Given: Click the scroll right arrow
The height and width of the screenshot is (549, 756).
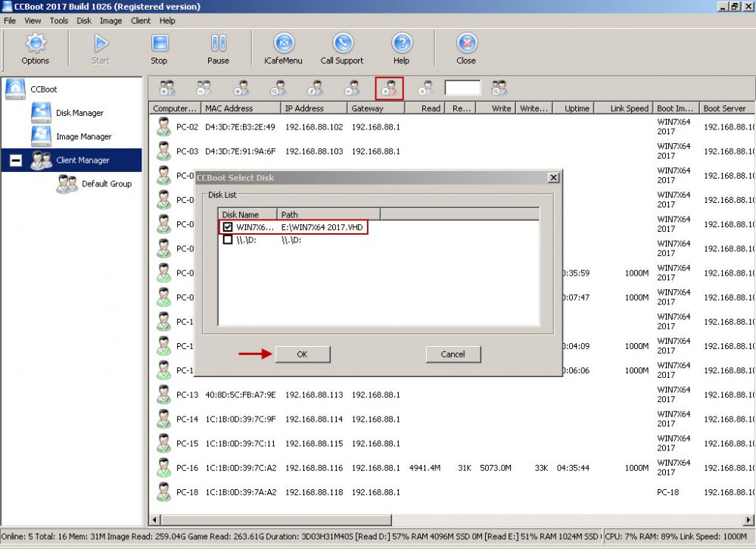Looking at the screenshot, I should click(748, 519).
